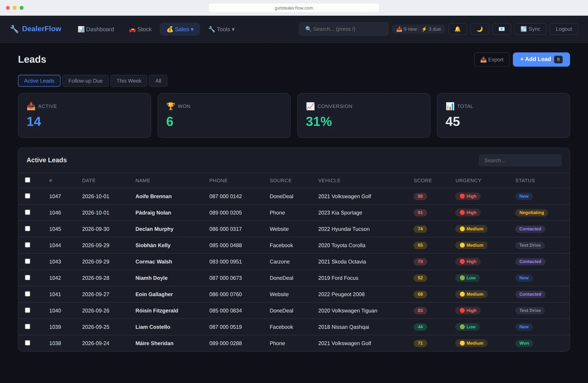Click New status badge for Liam Costello
Screen dimensions: 588x383
524,327
